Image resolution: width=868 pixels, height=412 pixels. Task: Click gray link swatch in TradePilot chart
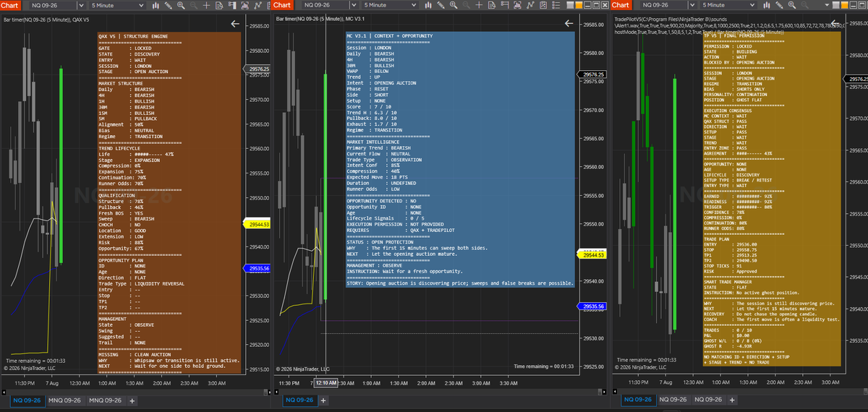(x=836, y=5)
